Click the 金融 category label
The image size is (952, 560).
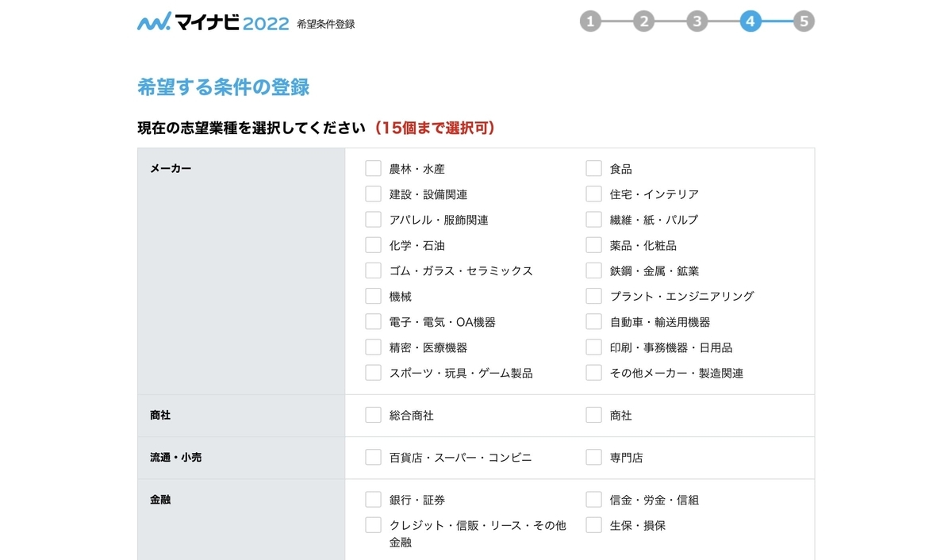[160, 499]
